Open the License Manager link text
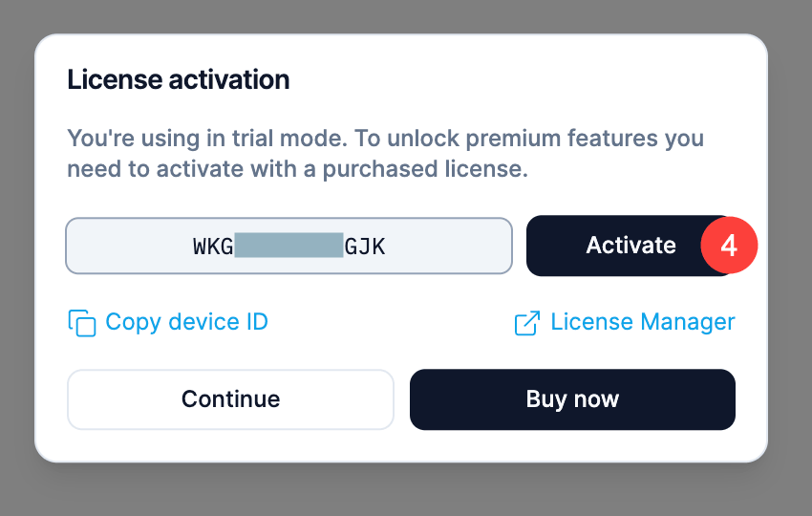The height and width of the screenshot is (516, 812). [643, 322]
